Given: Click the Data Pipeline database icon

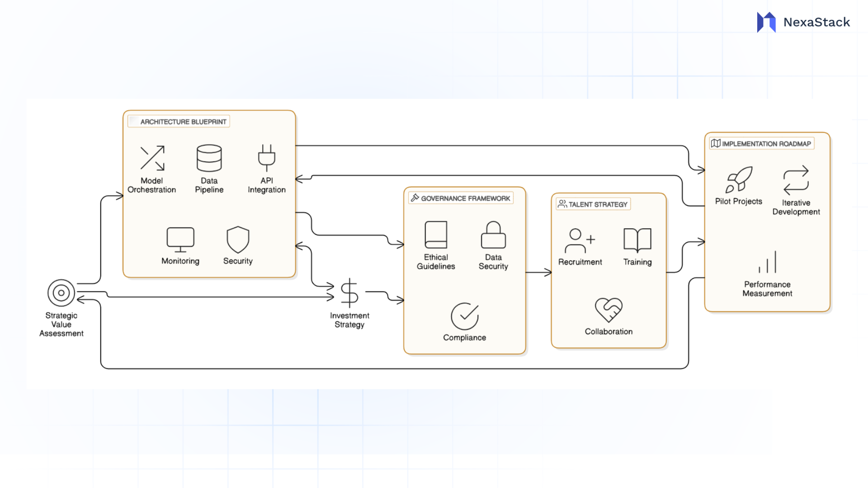Looking at the screenshot, I should (x=209, y=158).
